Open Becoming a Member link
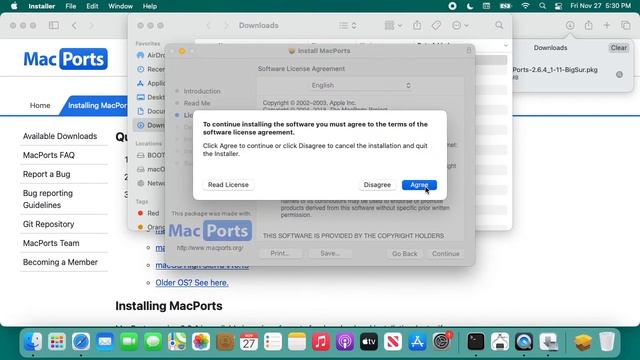 (x=60, y=262)
